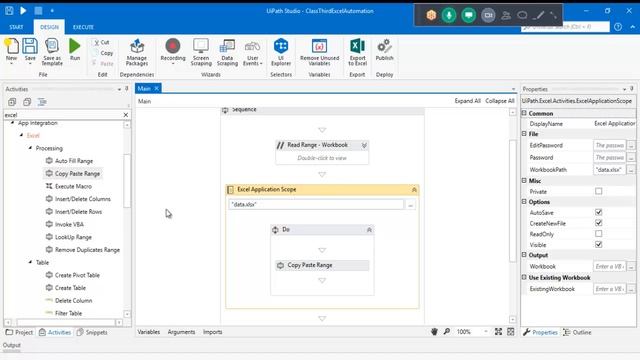The image size is (640, 360).
Task: Open Arguments panel
Action: pos(181,332)
